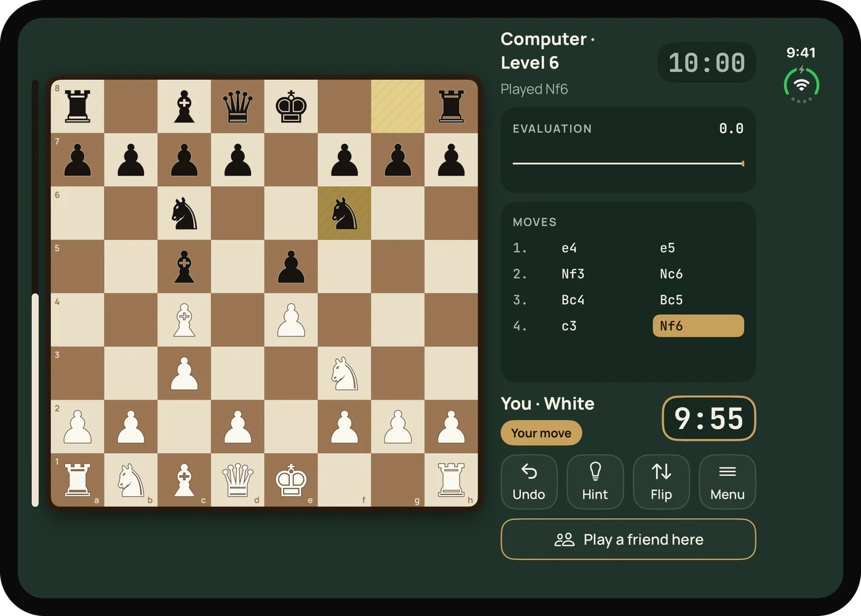This screenshot has height=616, width=861.
Task: Request a move hint
Action: (595, 482)
